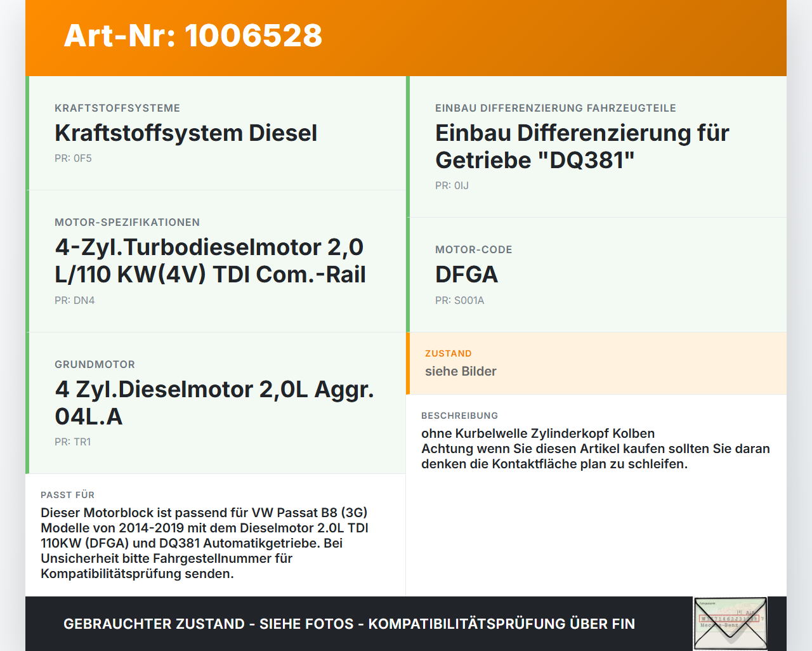Select 'Dieser Motorblock ist passend für VW Passat' paragraph
The height and width of the screenshot is (651, 812).
[x=204, y=543]
